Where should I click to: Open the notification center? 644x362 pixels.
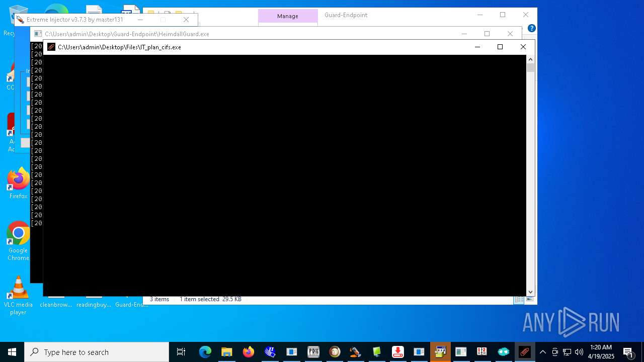(628, 352)
